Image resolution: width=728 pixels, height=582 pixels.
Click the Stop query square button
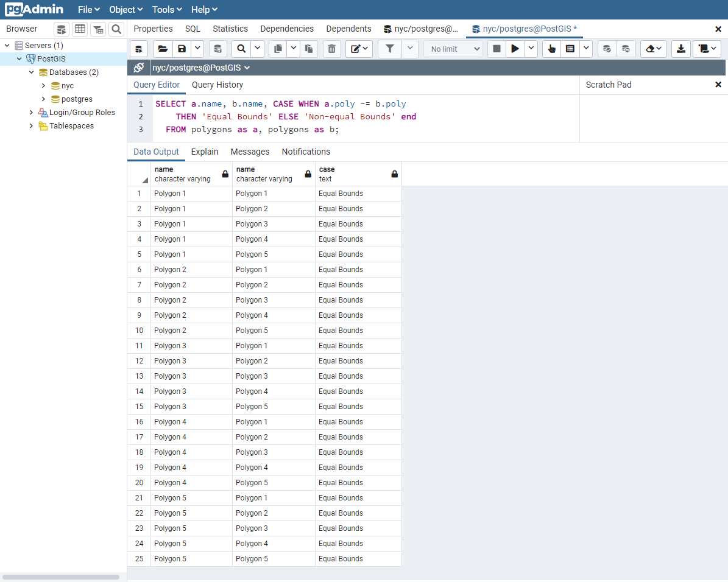click(x=497, y=49)
